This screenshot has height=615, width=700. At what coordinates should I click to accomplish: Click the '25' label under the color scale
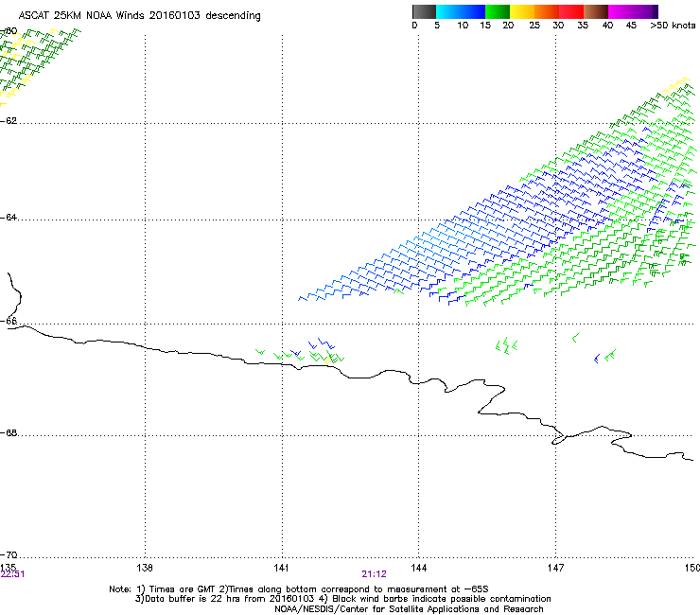(x=534, y=26)
